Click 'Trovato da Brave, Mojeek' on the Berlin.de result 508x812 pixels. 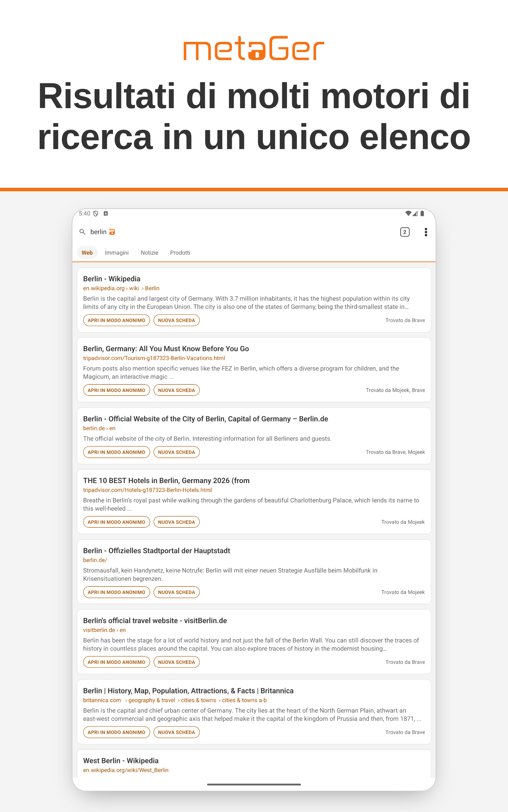[x=396, y=452]
